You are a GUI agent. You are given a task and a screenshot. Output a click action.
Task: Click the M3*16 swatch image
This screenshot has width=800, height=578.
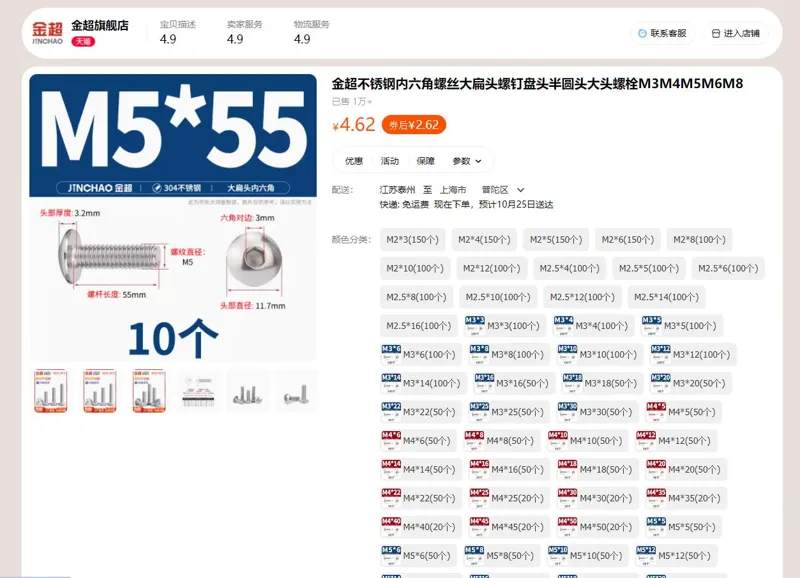484,383
